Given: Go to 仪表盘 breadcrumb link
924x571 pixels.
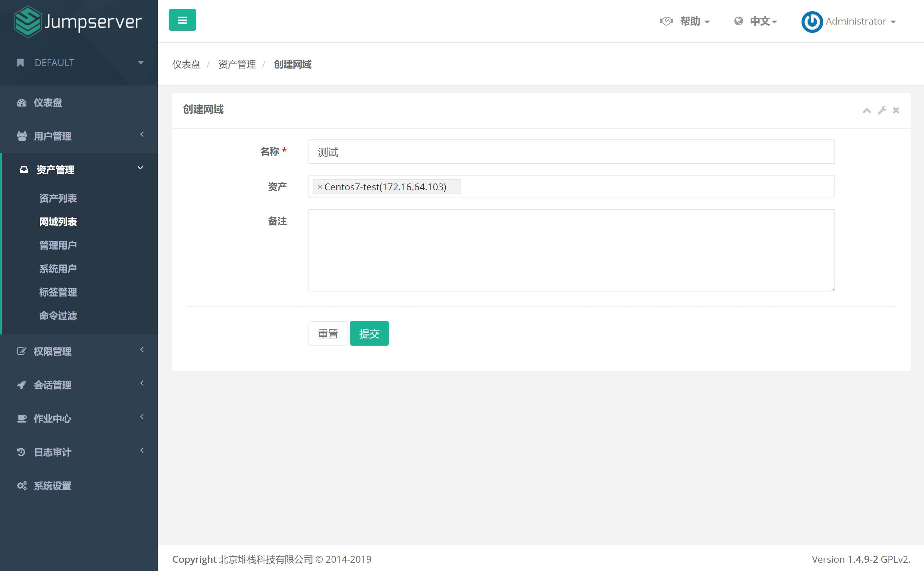Looking at the screenshot, I should tap(186, 64).
